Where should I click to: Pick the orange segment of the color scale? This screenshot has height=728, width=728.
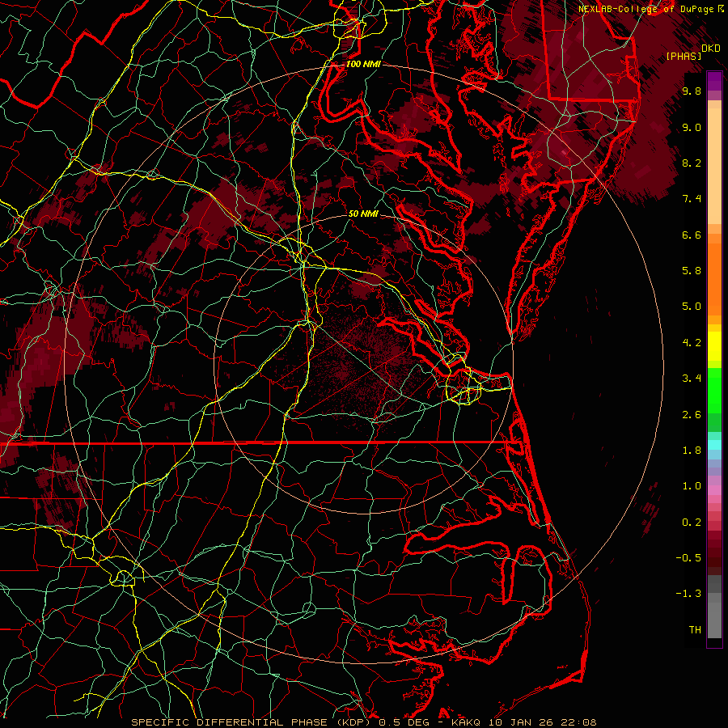point(714,278)
